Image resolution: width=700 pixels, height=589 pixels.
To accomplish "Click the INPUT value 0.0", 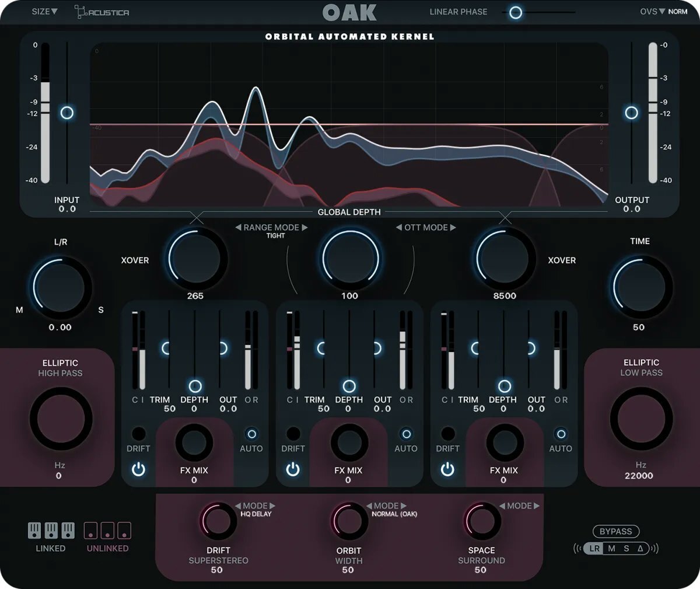I will (67, 209).
